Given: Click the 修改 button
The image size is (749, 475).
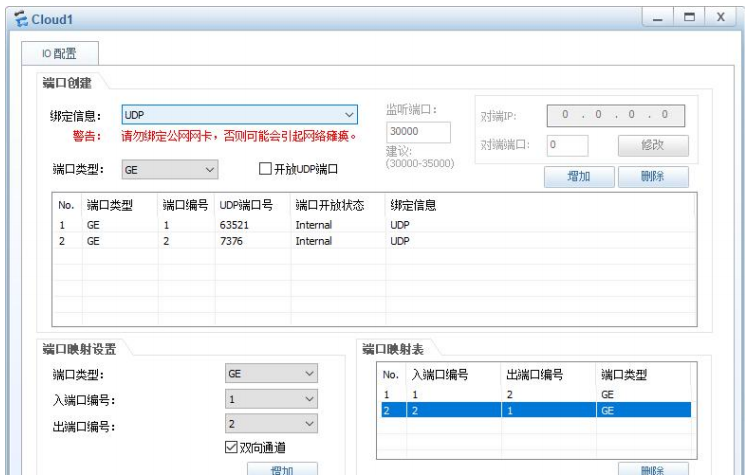Looking at the screenshot, I should (653, 145).
